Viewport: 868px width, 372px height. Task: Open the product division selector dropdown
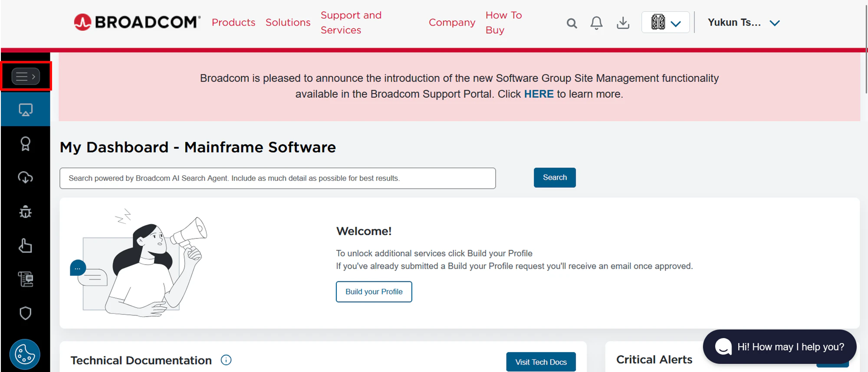pos(665,22)
